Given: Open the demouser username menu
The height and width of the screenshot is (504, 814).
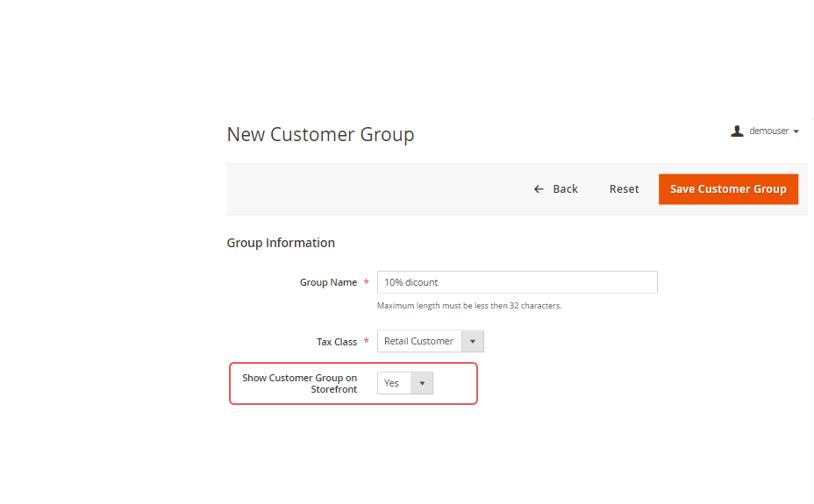Looking at the screenshot, I should click(x=768, y=131).
